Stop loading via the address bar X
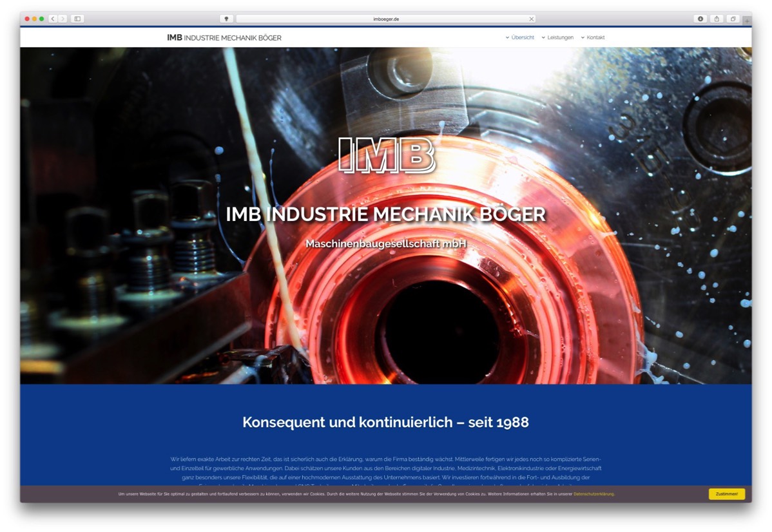 pyautogui.click(x=531, y=19)
